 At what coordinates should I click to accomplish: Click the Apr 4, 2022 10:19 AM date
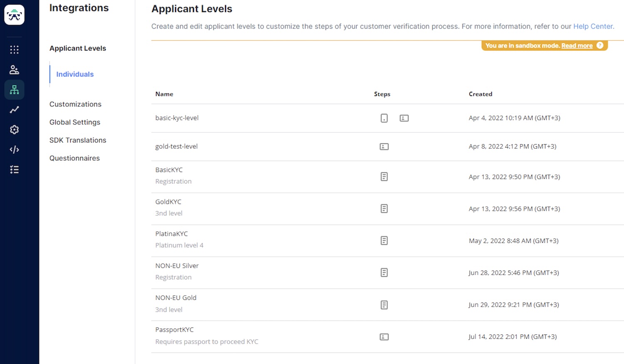click(515, 118)
